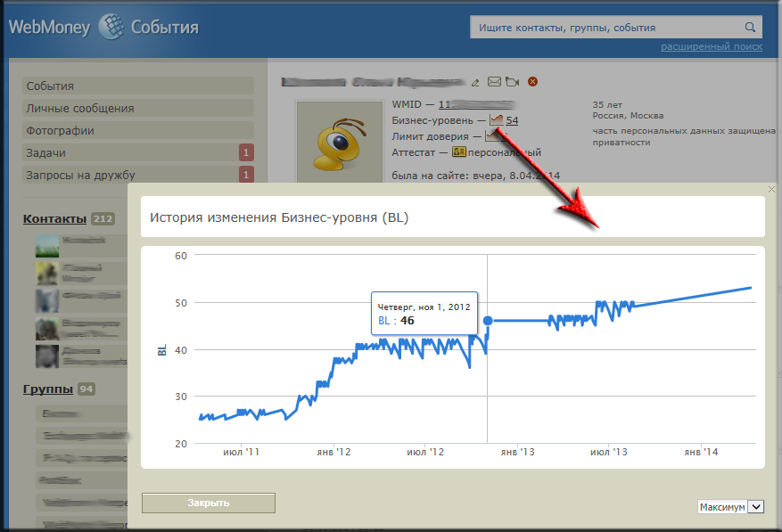Image resolution: width=782 pixels, height=532 pixels.
Task: Open the Фотографии section
Action: click(x=138, y=131)
